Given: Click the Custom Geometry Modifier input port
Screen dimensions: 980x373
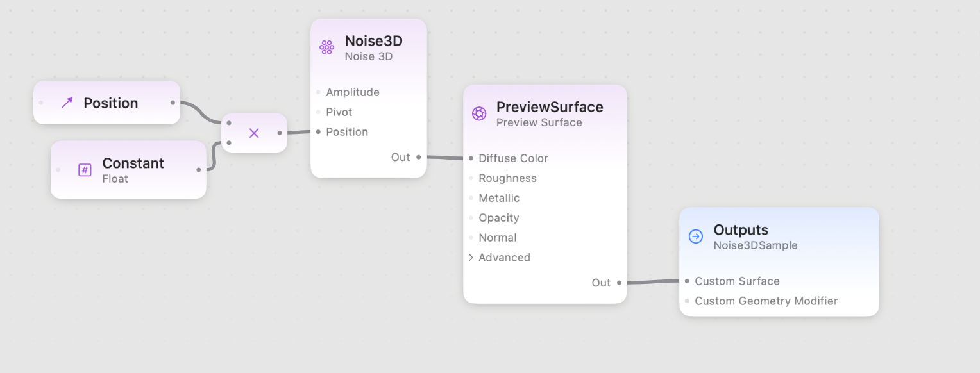Looking at the screenshot, I should point(686,301).
